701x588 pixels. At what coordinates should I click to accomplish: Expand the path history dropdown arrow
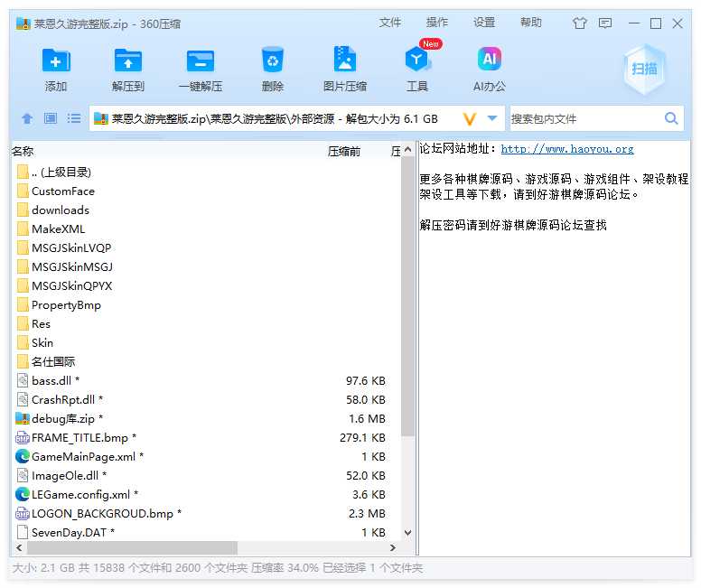(492, 118)
